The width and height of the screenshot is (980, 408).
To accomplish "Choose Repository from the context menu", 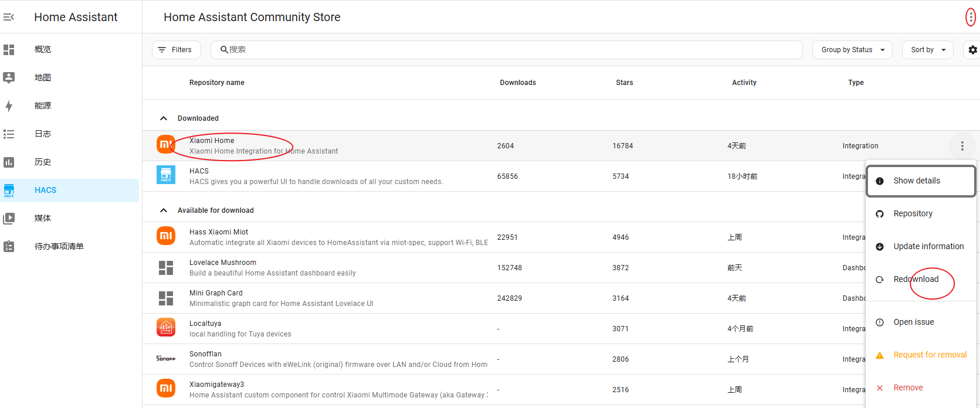I will [x=921, y=214].
